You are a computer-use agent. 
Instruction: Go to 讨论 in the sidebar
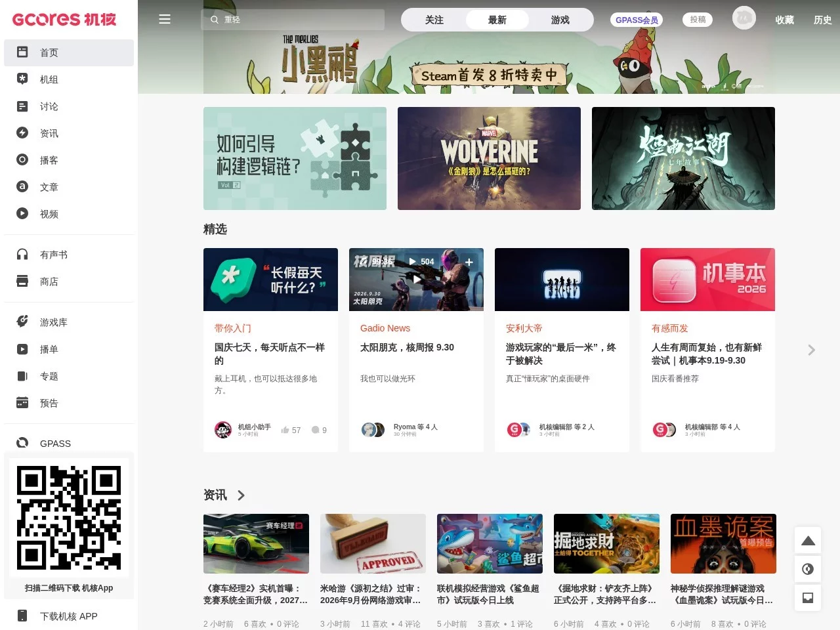pyautogui.click(x=69, y=106)
